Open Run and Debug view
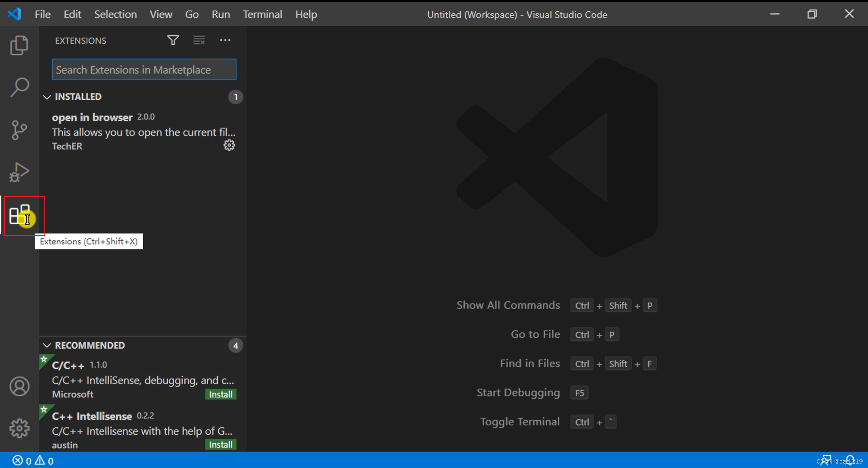The image size is (868, 468). coord(19,172)
